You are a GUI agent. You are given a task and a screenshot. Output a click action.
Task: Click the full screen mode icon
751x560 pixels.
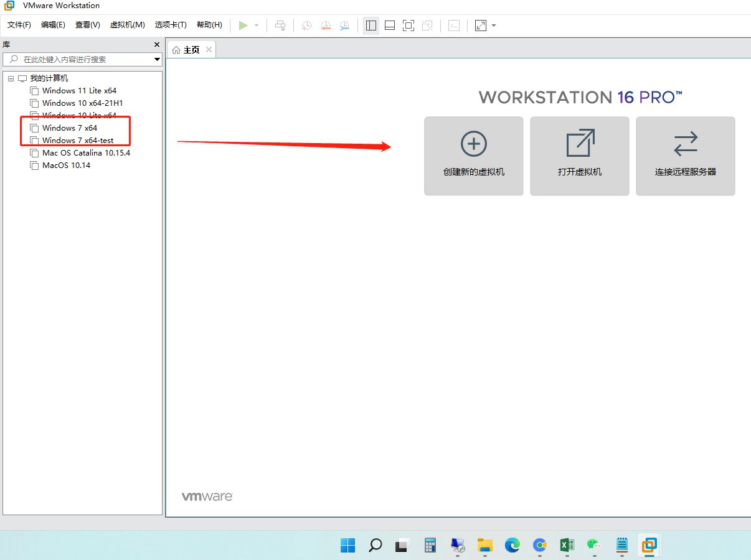tap(409, 26)
